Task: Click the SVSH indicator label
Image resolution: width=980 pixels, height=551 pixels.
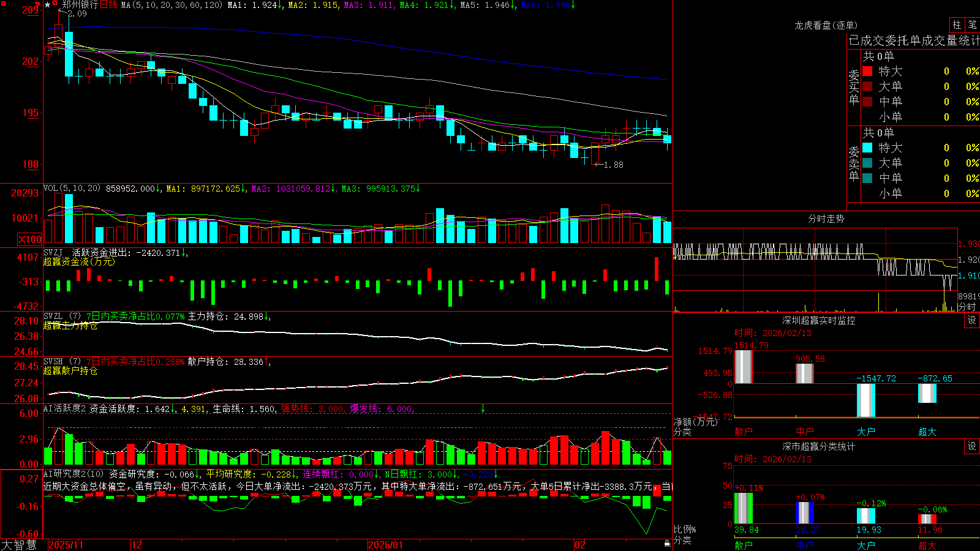Action: pos(53,362)
